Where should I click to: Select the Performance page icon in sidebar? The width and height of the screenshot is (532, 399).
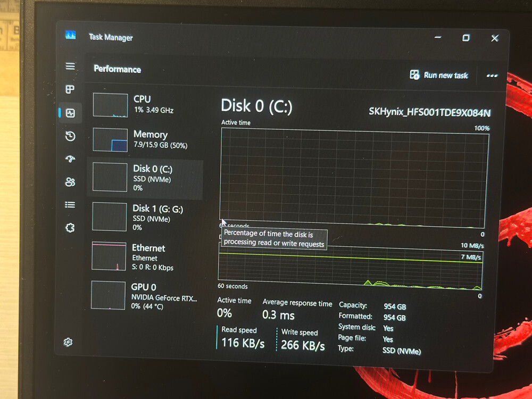click(70, 113)
